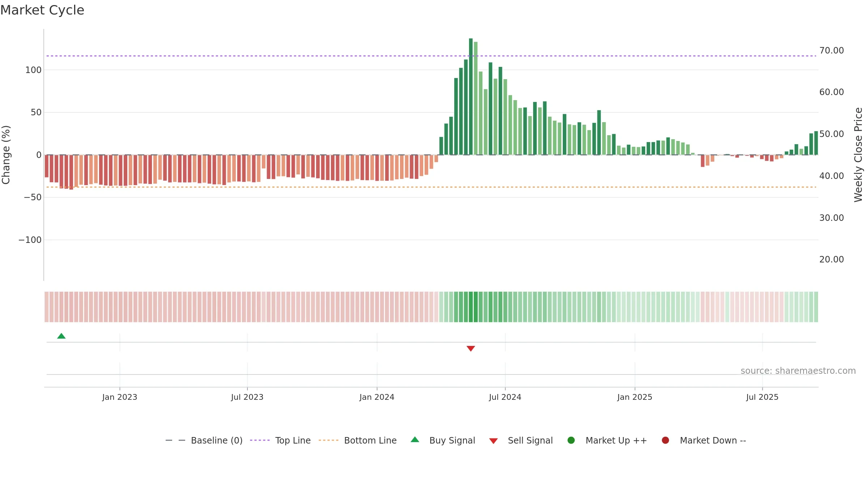Click the Jul 2023 axis label
The image size is (868, 488).
point(247,397)
